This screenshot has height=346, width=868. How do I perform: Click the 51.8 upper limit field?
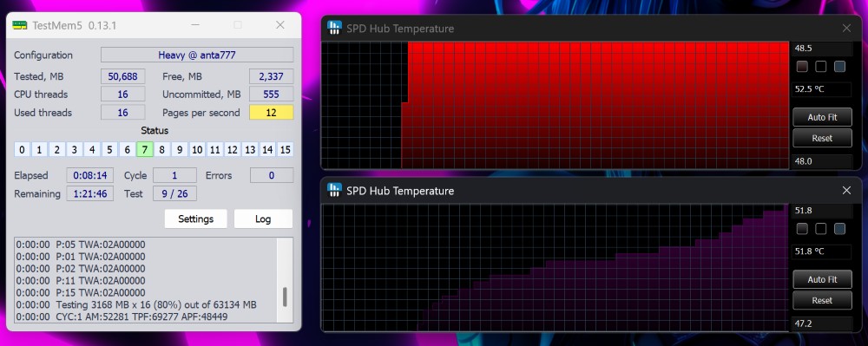click(822, 210)
